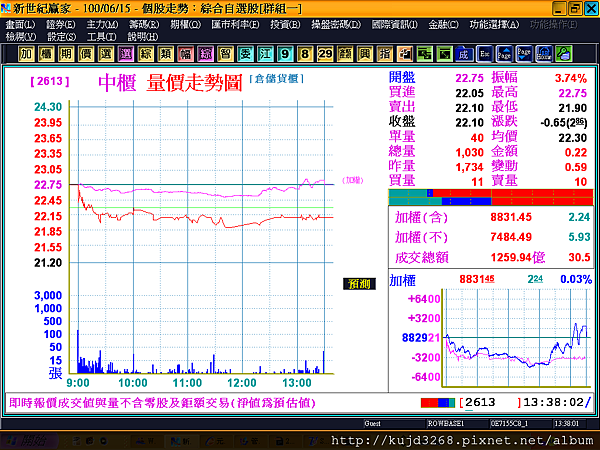Open the 功能選擇(A) menu
The height and width of the screenshot is (450, 600).
494,25
